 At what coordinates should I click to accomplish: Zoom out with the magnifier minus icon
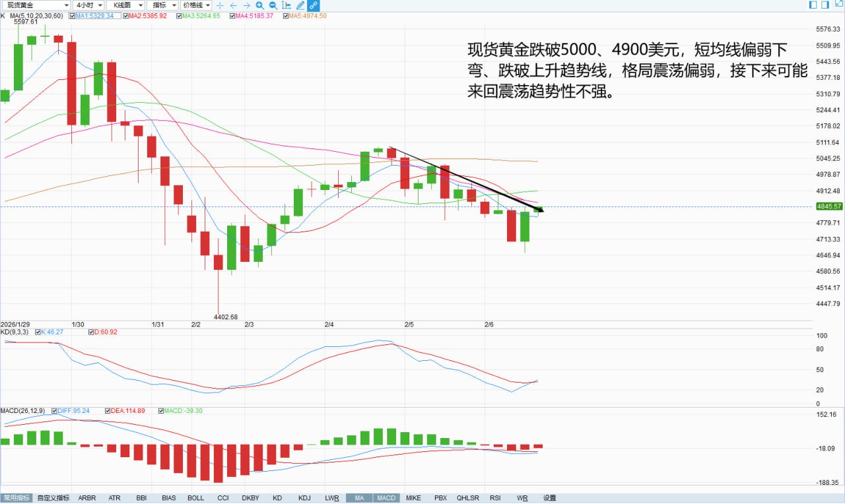273,5
